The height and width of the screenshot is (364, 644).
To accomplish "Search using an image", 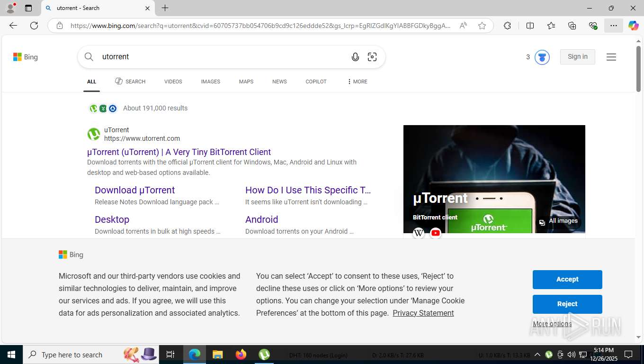I will [372, 57].
